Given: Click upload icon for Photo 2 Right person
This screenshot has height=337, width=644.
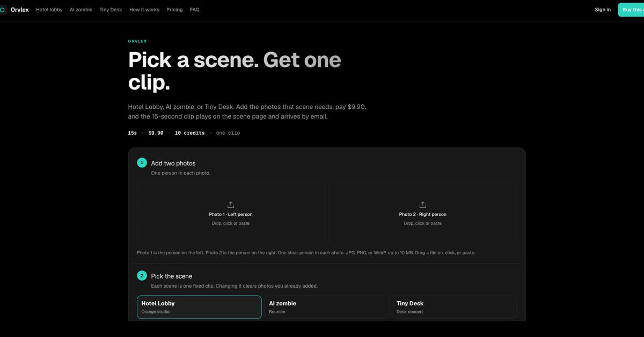Looking at the screenshot, I should (423, 204).
